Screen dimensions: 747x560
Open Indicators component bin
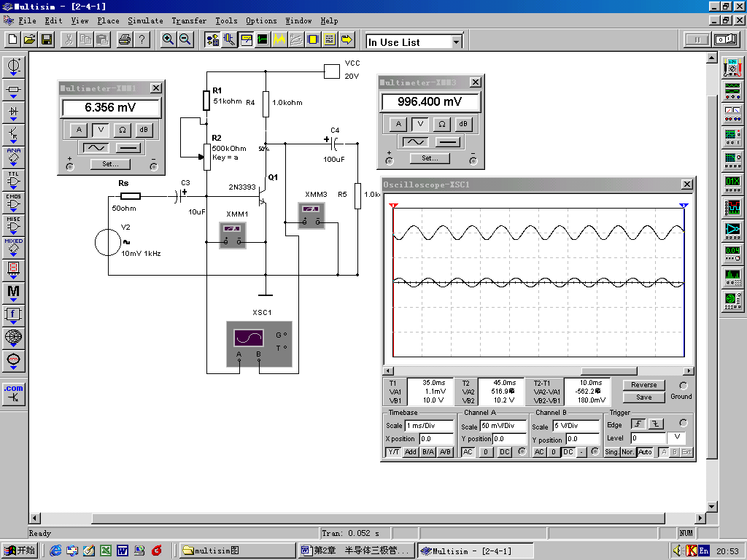(13, 270)
